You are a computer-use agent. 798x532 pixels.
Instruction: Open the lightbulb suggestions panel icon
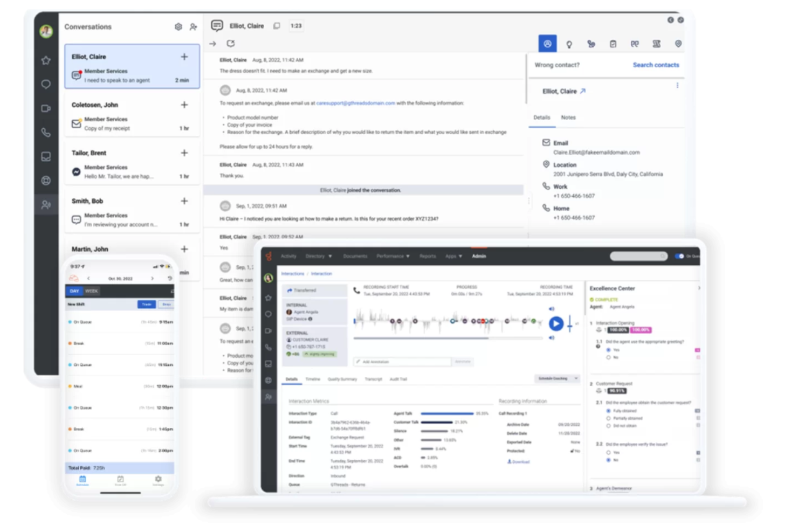[569, 44]
